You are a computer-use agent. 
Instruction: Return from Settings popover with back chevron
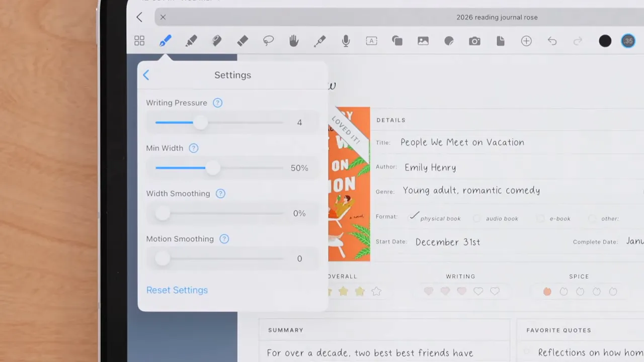(146, 75)
